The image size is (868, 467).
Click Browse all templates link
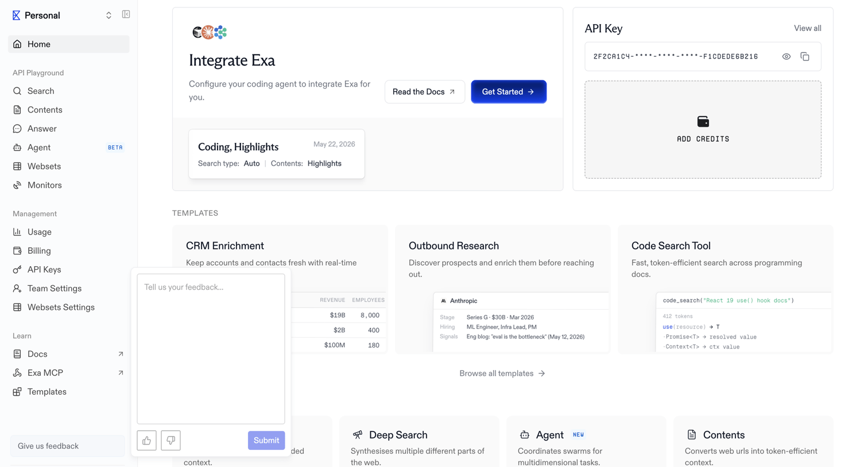pyautogui.click(x=502, y=373)
